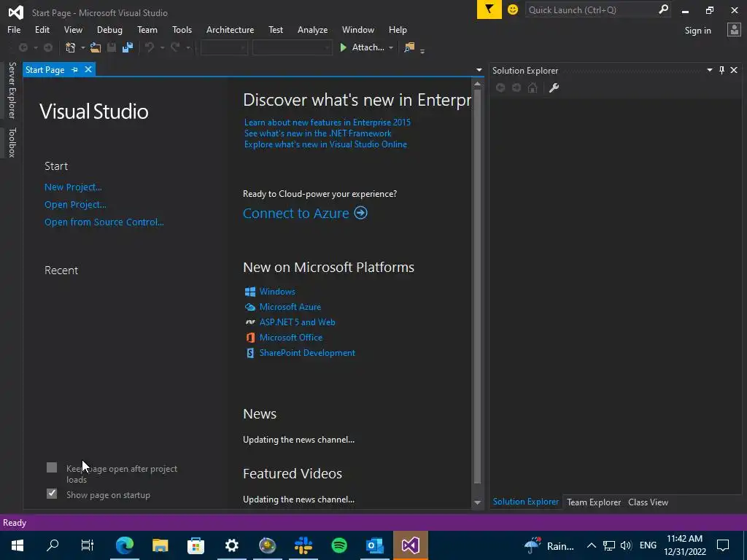Switch to the Team Explorer tab
Viewport: 747px width, 560px height.
(594, 502)
